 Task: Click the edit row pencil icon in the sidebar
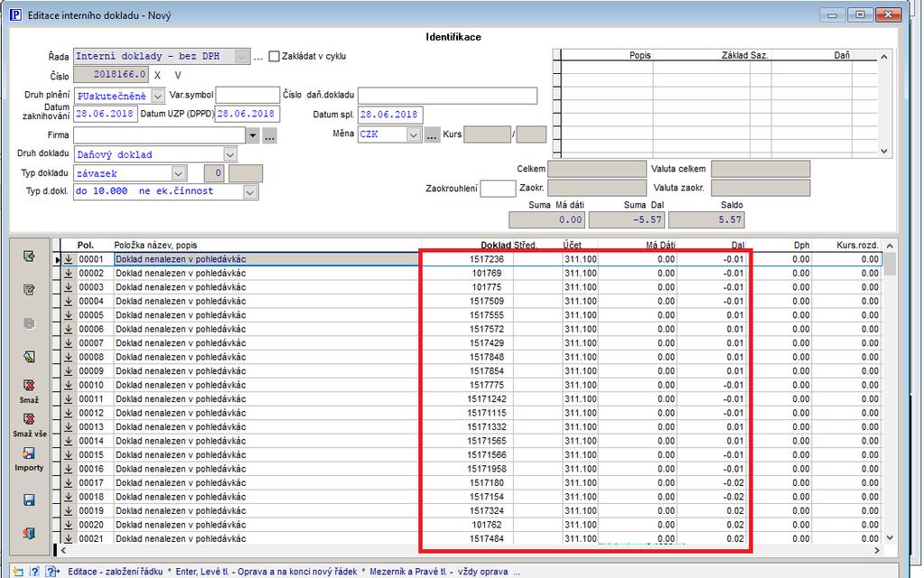(x=29, y=290)
